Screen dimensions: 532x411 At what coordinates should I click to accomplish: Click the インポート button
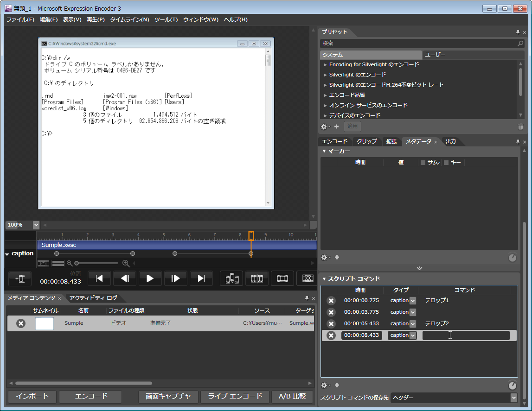click(x=32, y=396)
